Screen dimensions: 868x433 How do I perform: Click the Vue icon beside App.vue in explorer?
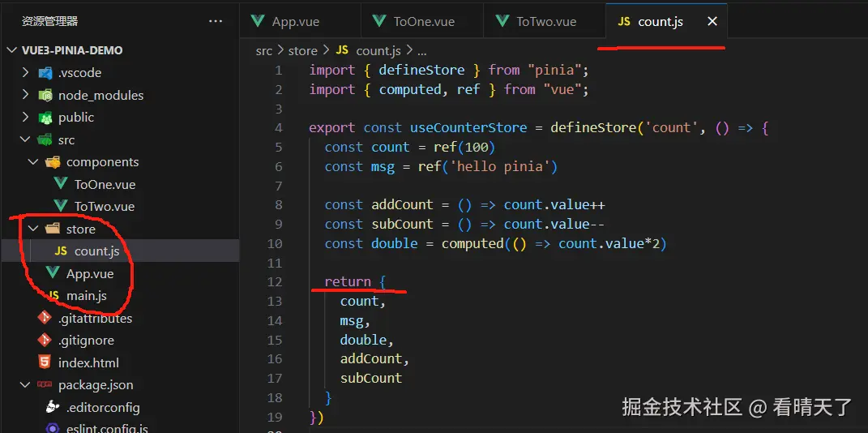tap(53, 273)
